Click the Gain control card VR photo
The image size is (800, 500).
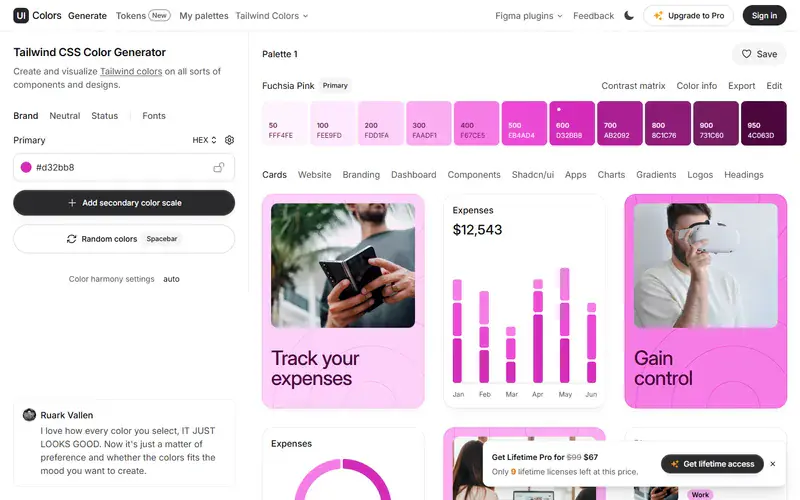point(706,265)
